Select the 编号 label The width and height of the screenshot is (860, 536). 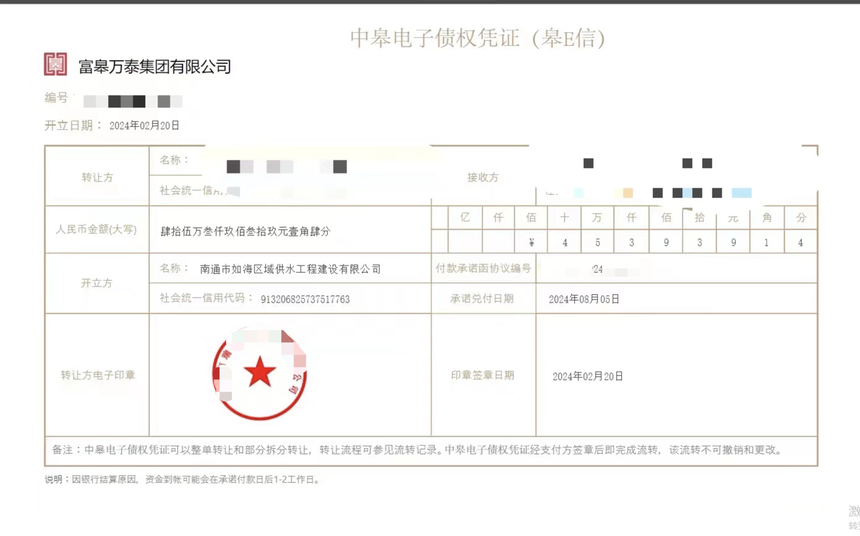click(56, 98)
